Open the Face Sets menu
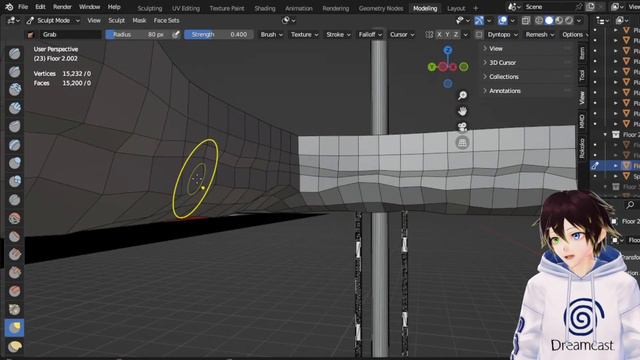 tap(166, 20)
